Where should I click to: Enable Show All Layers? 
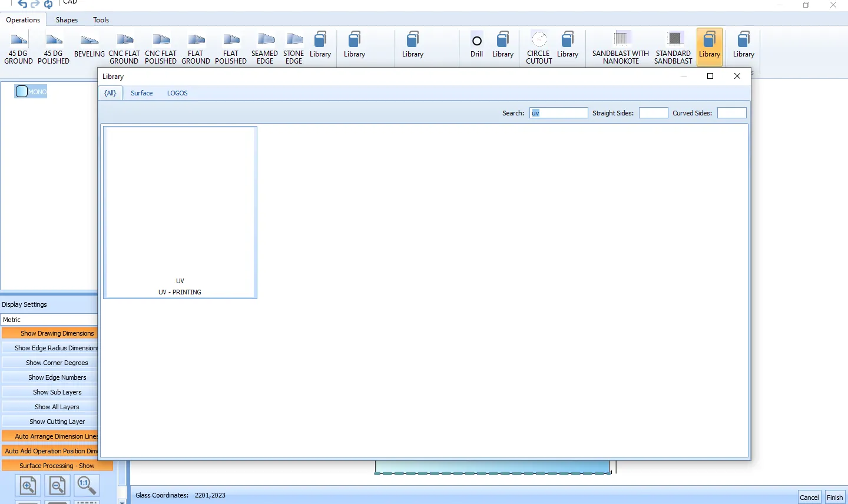pos(49,407)
